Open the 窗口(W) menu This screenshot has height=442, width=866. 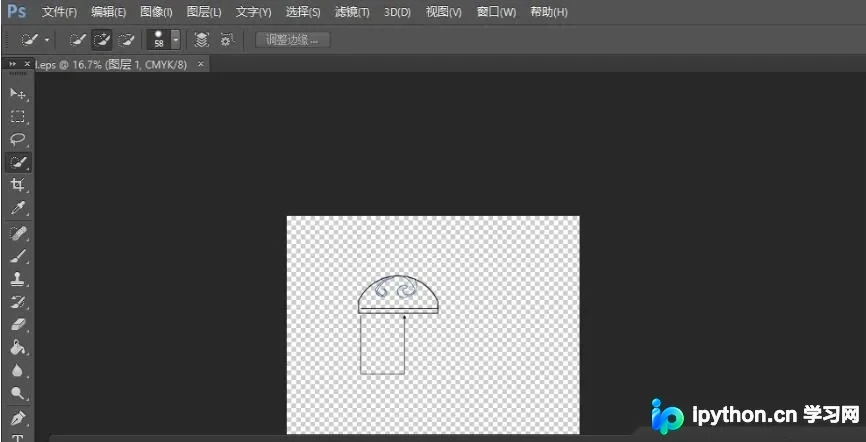(x=497, y=12)
